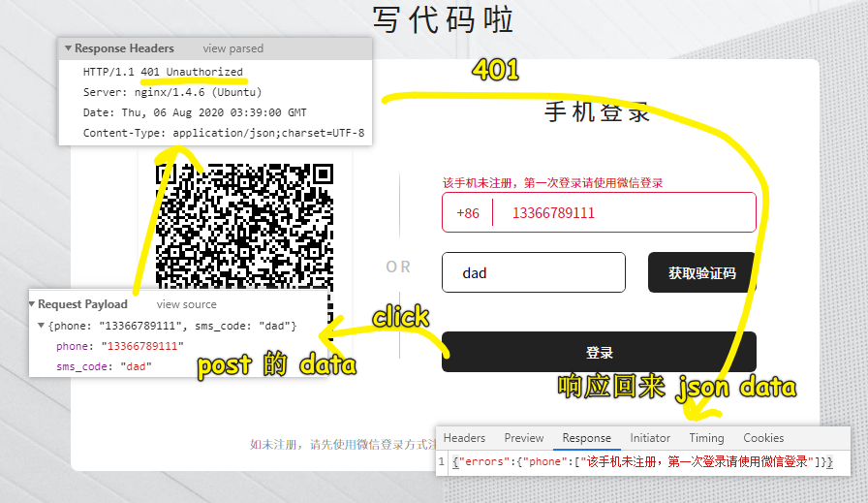This screenshot has width=868, height=503.
Task: Click the red unregistered-phone error message
Action: pyautogui.click(x=552, y=183)
